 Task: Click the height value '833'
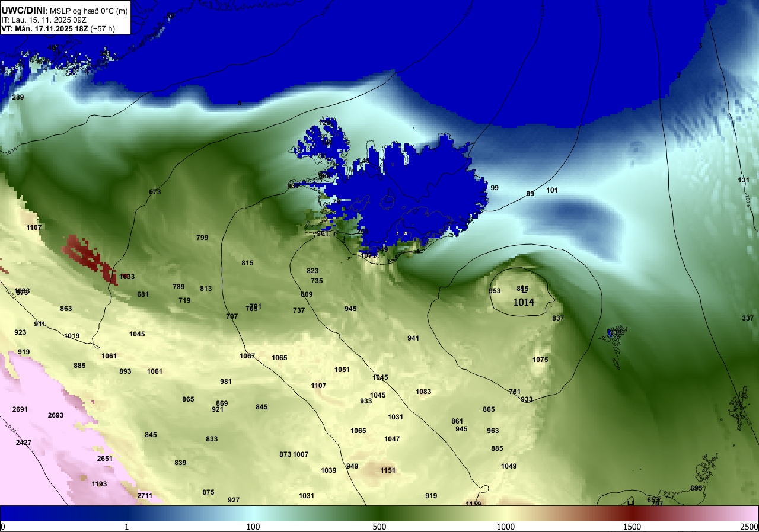212,439
